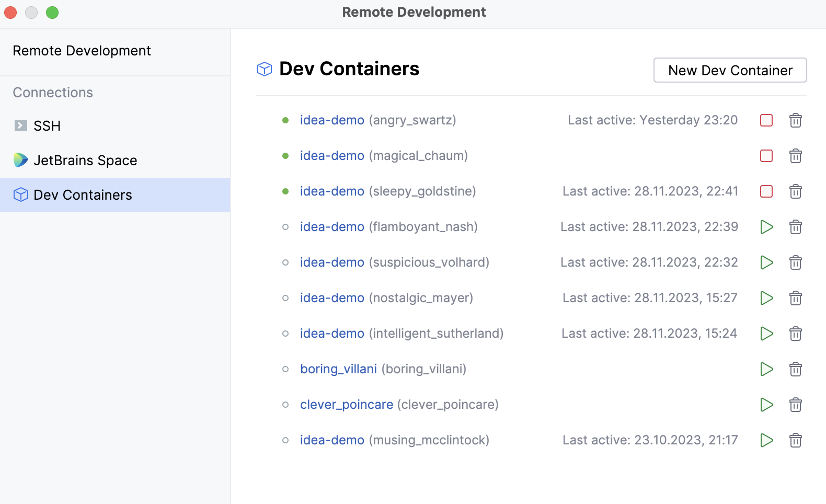Open idea-demo link for angry_swartz
Screen dimensions: 826x504
tap(332, 120)
